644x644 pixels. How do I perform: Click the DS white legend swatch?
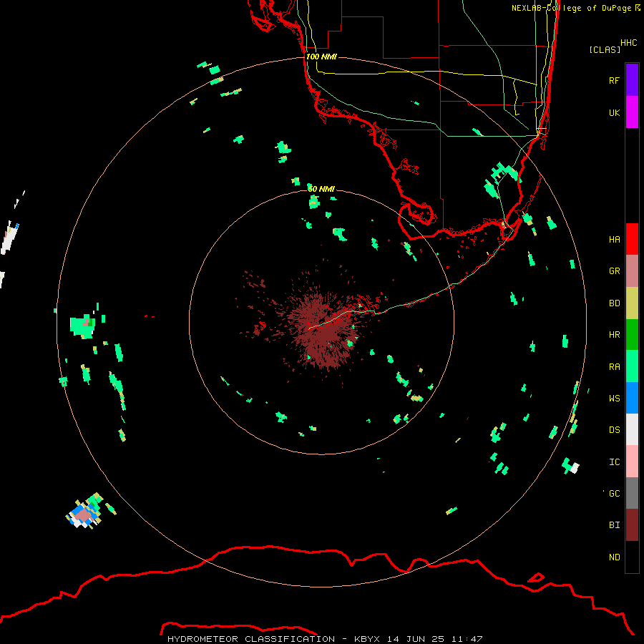632,429
